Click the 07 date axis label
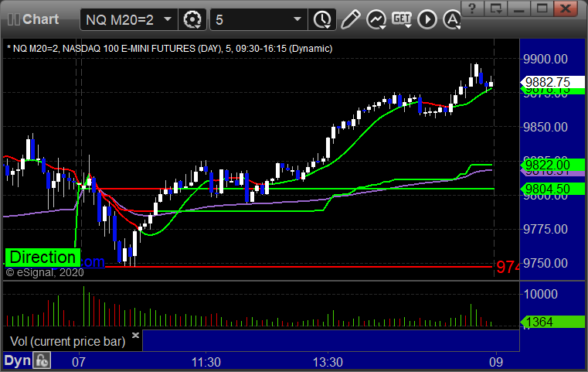Image resolution: width=588 pixels, height=372 pixels. (x=79, y=362)
